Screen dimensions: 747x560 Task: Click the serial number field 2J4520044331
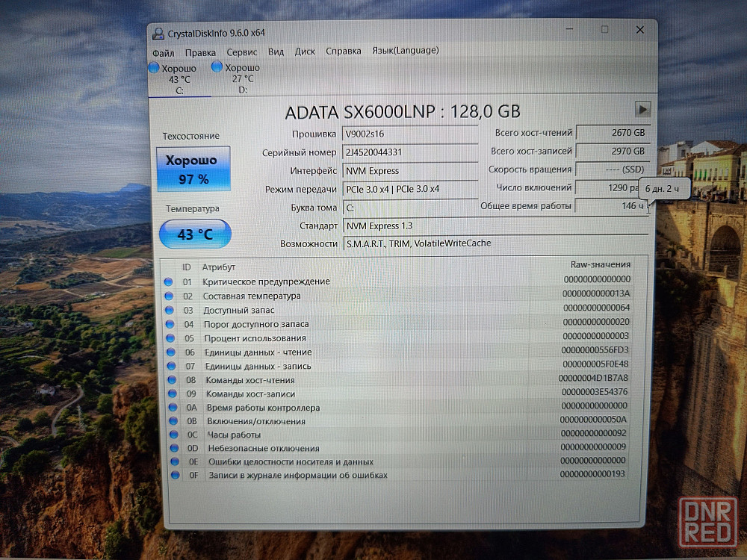tap(409, 152)
